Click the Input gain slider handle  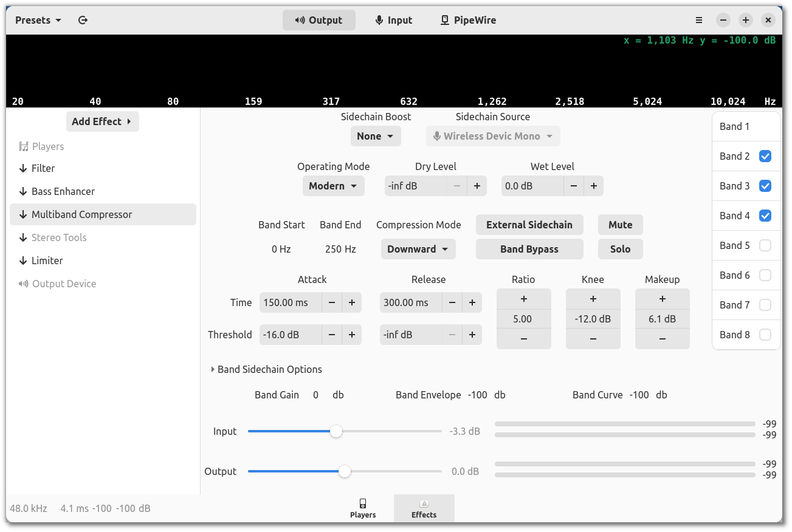tap(336, 431)
